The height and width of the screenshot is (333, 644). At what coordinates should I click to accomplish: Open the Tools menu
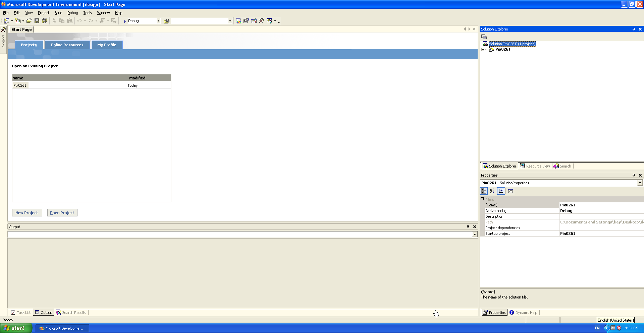[x=88, y=13]
